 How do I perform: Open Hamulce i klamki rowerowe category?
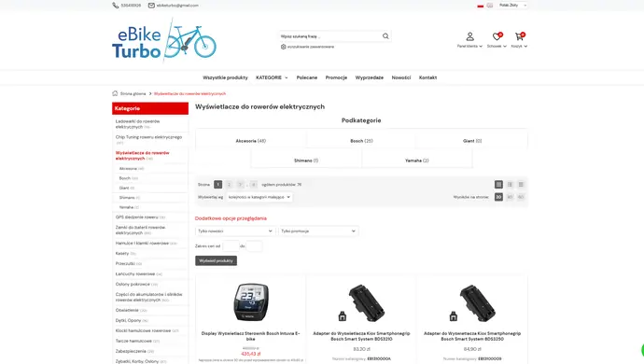[x=146, y=244]
